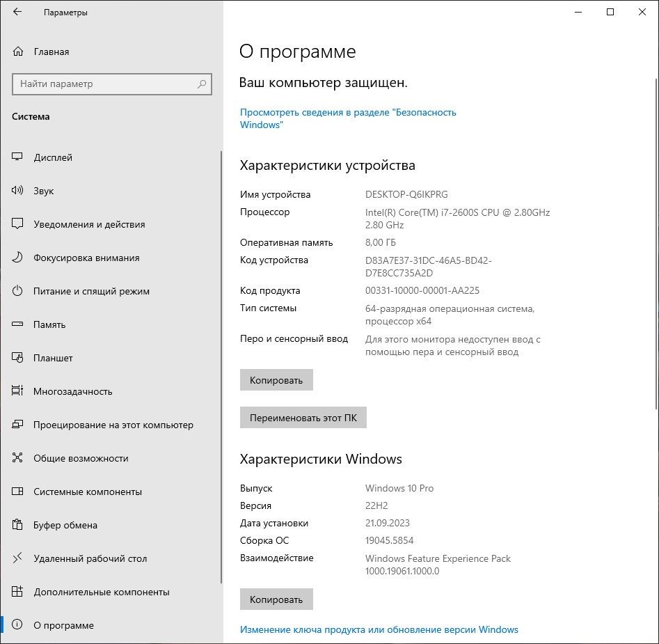Open Изменение ключа продукта link
Image resolution: width=659 pixels, height=644 pixels.
click(379, 629)
